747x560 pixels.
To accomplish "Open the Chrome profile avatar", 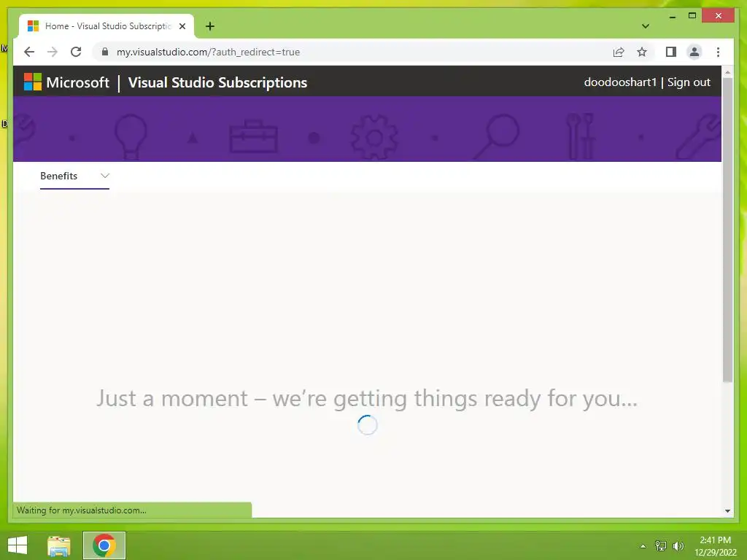I will [x=694, y=52].
